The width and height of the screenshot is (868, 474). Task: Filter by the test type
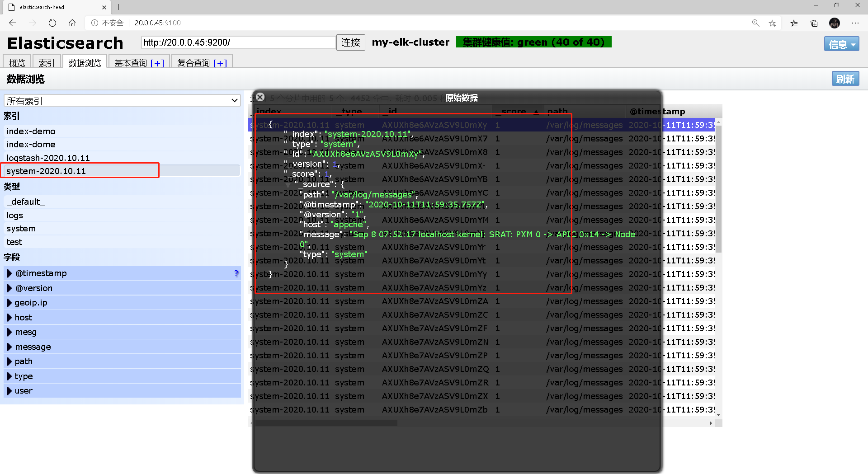pos(122,242)
